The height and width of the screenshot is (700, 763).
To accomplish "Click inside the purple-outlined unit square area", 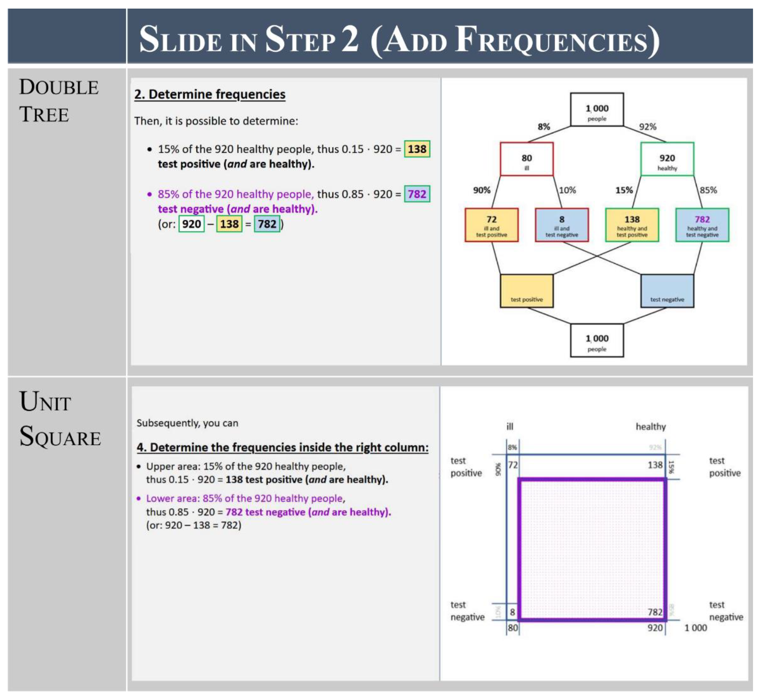I will tap(592, 549).
